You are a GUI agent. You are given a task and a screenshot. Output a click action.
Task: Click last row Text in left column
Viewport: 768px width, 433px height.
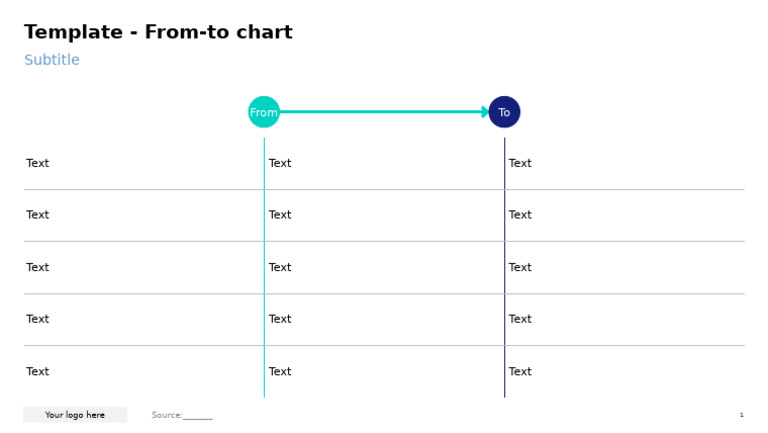(38, 371)
